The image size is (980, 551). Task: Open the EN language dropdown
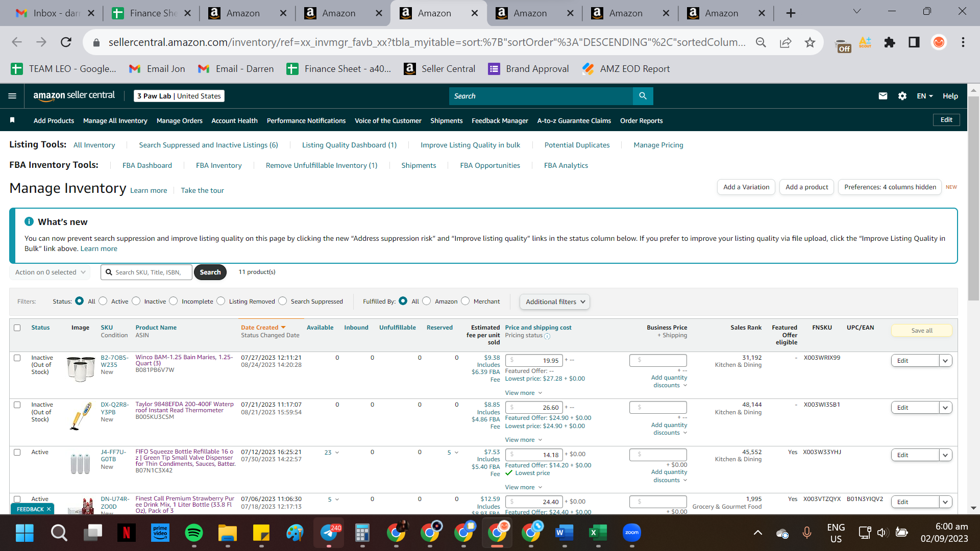(924, 96)
